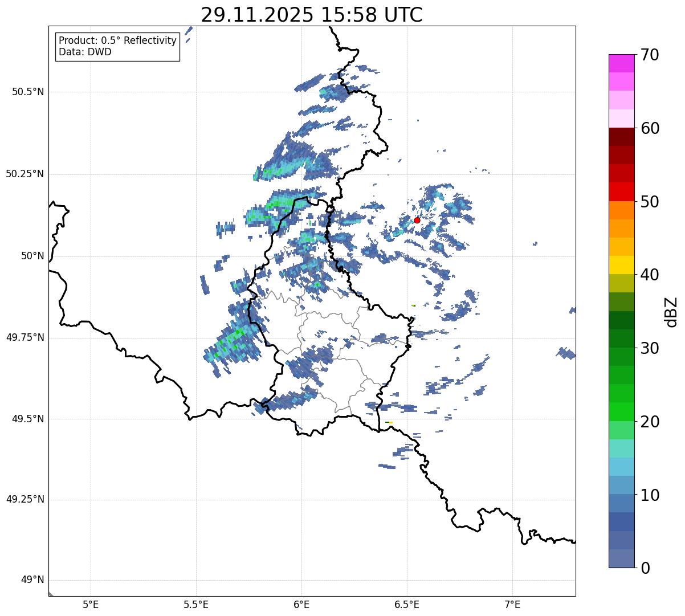Click the colorbar tick label 10
This screenshot has width=685, height=616.
click(x=649, y=495)
